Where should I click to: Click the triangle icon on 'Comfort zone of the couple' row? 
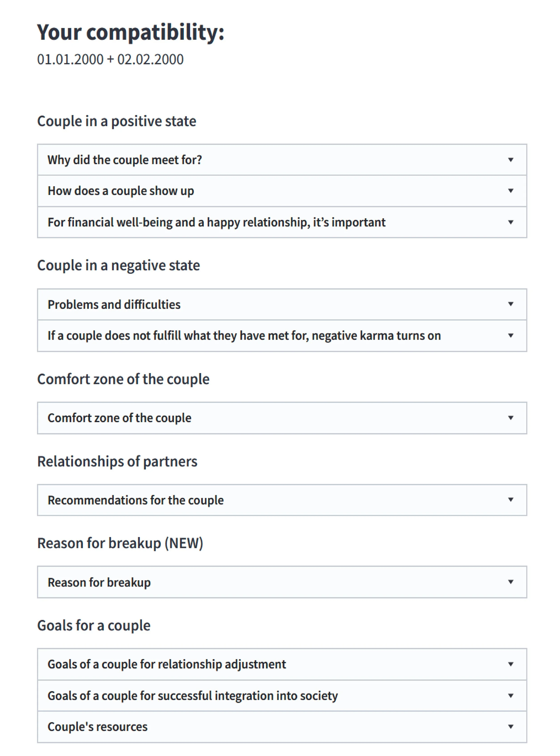coord(510,418)
